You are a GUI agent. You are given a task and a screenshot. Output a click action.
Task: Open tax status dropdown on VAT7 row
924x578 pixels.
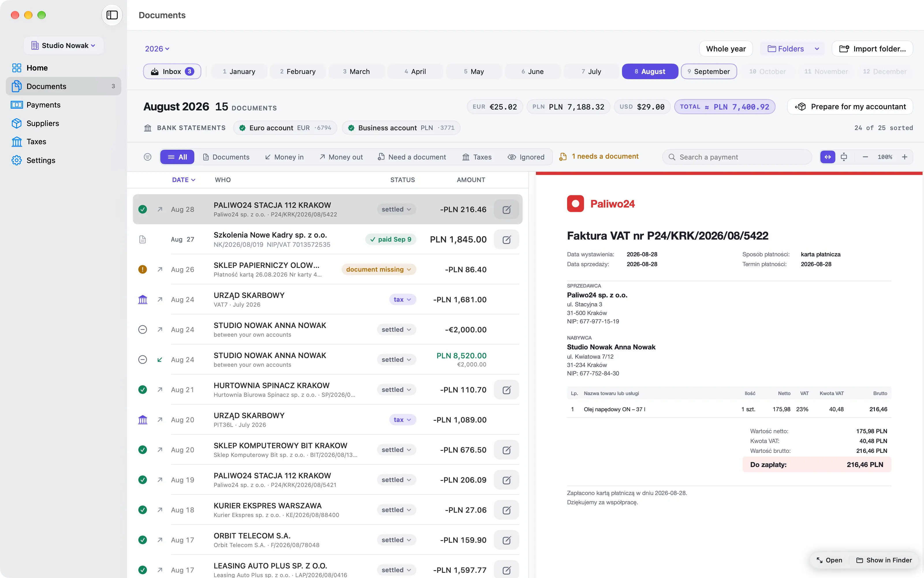pyautogui.click(x=403, y=300)
